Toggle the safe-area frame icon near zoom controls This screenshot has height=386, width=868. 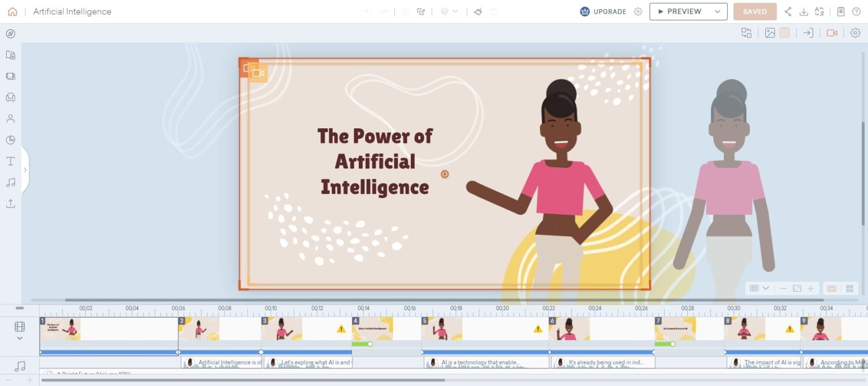[x=831, y=288]
